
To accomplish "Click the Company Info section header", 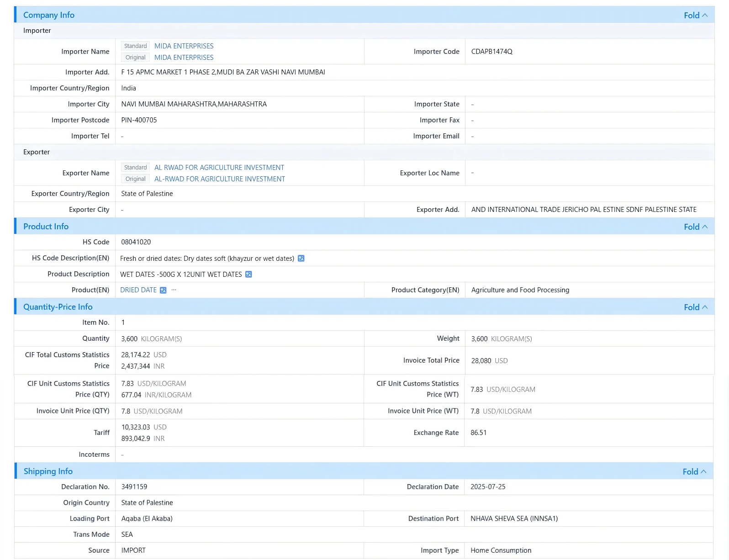I will coord(49,15).
